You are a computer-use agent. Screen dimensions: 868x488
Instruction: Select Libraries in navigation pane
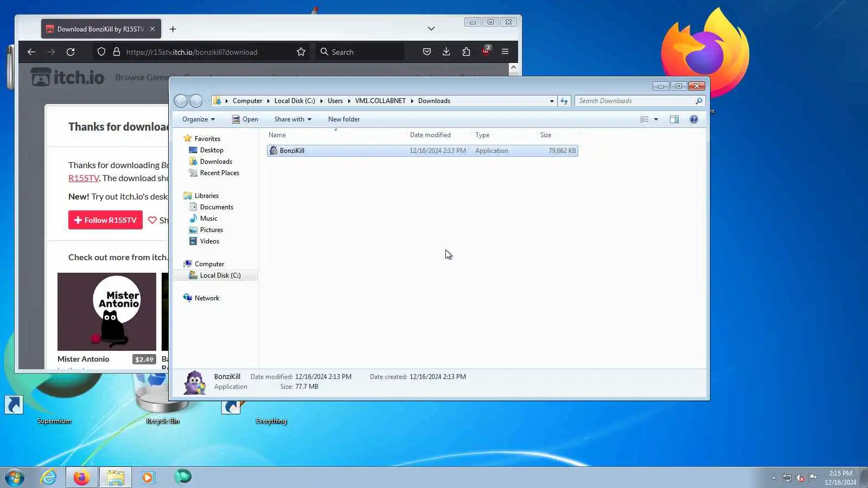(x=206, y=196)
